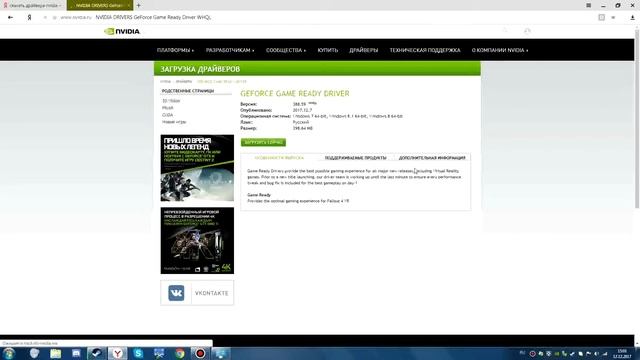The width and height of the screenshot is (640, 360).
Task: Switch to the first browser tab
Action: click(x=33, y=5)
